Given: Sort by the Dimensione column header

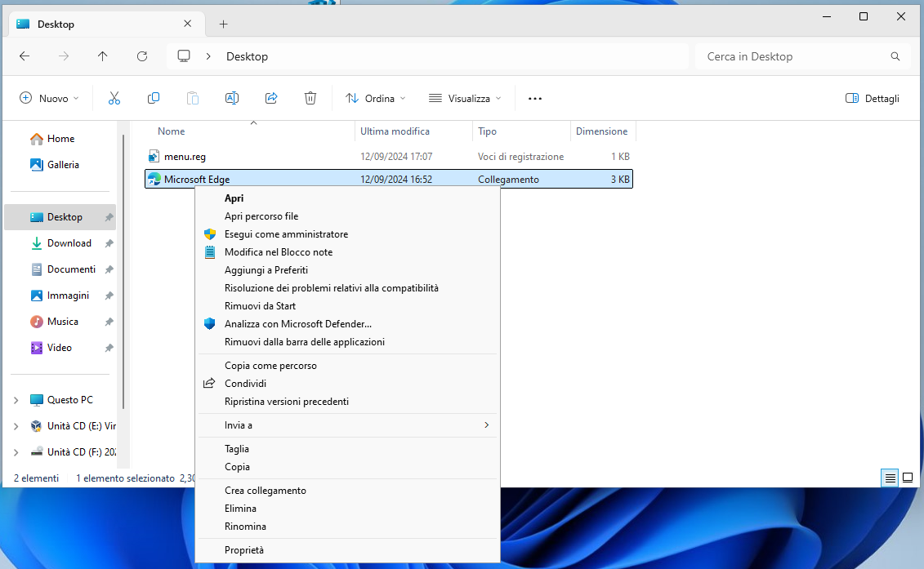Looking at the screenshot, I should [x=604, y=131].
